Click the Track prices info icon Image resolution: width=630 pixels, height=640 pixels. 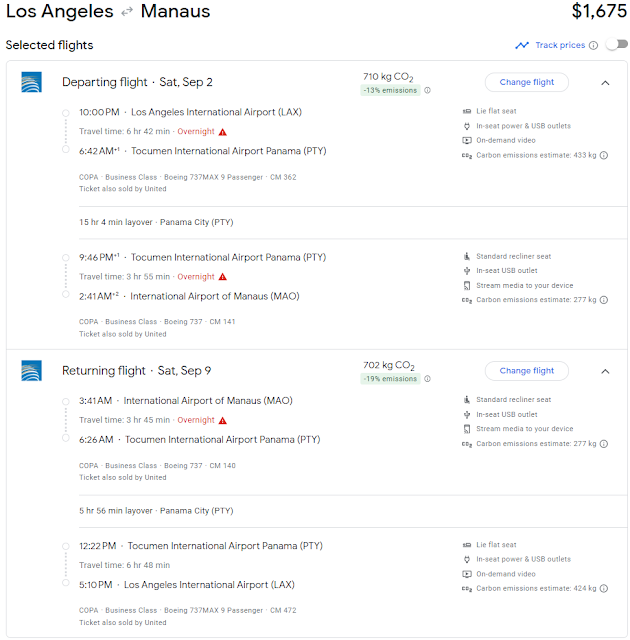594,45
